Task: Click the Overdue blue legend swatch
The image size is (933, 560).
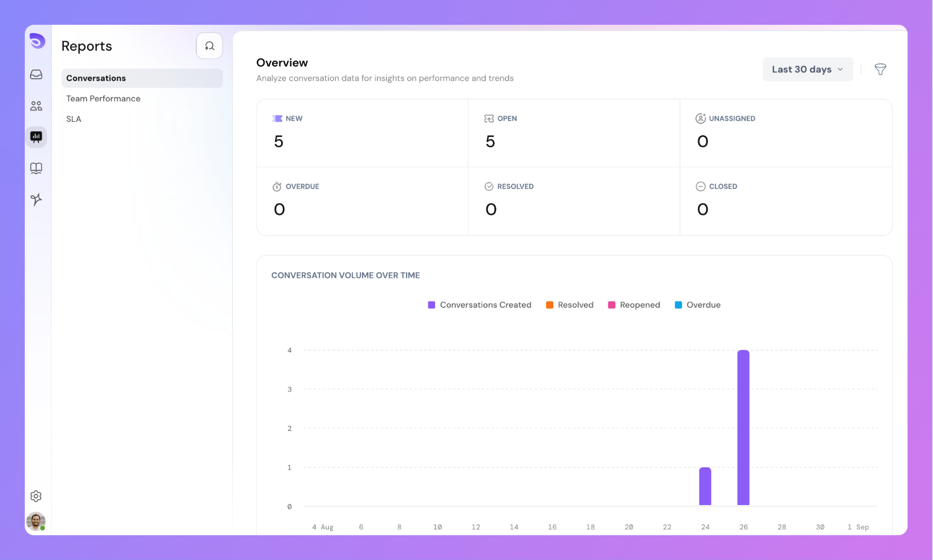Action: [678, 305]
